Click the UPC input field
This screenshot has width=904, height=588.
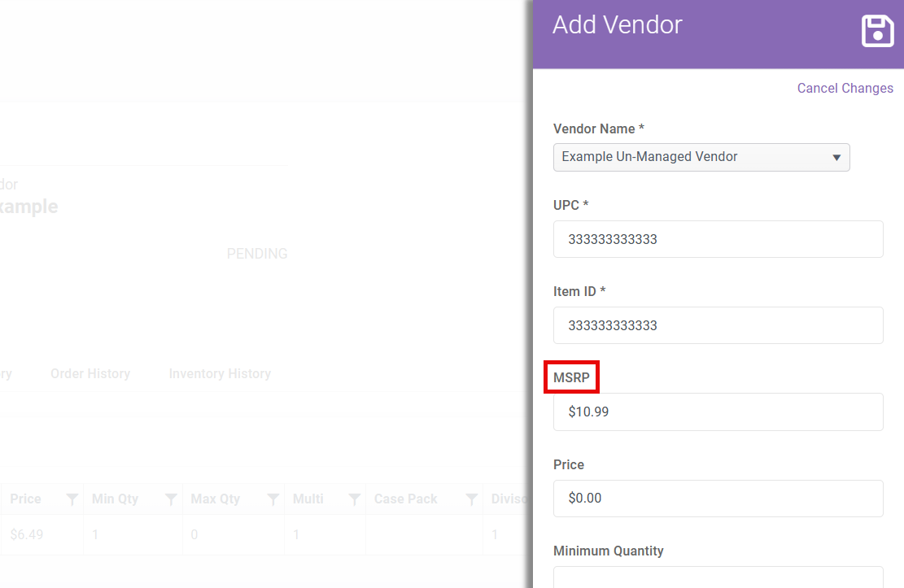click(x=718, y=238)
